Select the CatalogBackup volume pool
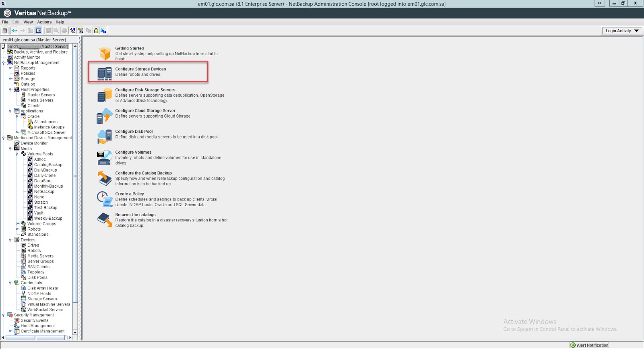The width and height of the screenshot is (644, 349). (x=48, y=165)
